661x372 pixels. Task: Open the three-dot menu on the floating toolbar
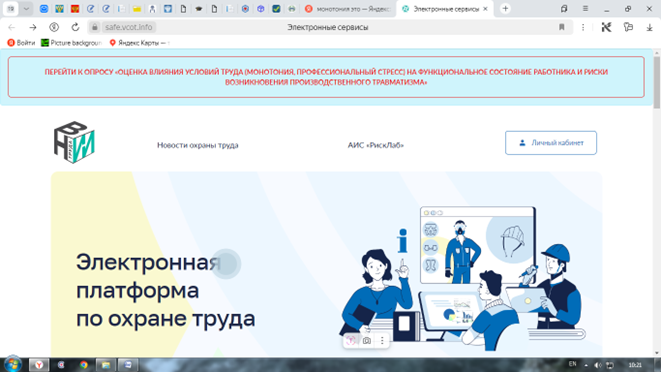tap(382, 341)
